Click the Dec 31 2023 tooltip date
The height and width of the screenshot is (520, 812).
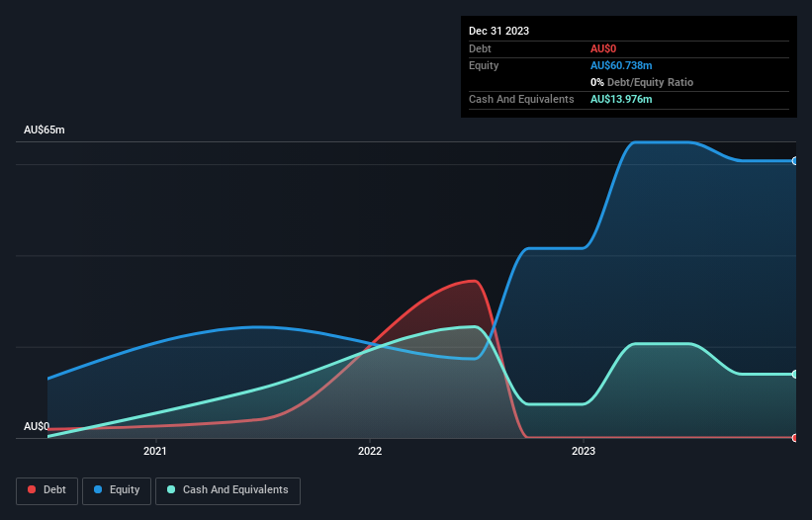(498, 31)
